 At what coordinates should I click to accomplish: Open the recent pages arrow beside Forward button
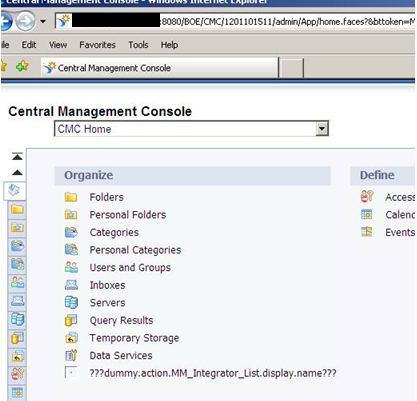pyautogui.click(x=43, y=22)
